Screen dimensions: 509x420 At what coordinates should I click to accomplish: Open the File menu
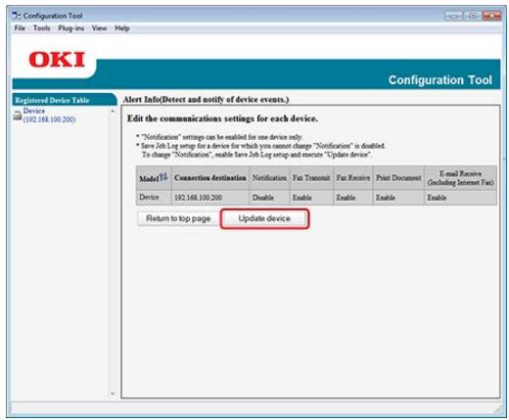click(x=20, y=28)
